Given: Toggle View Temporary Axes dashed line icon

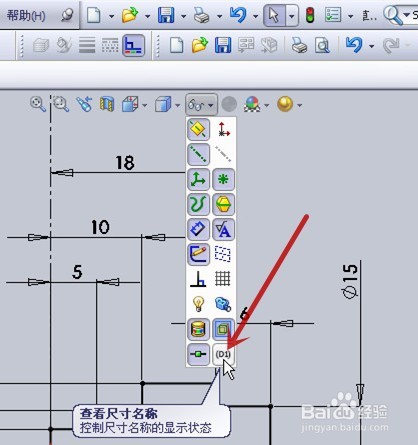Looking at the screenshot, I should pos(224,154).
